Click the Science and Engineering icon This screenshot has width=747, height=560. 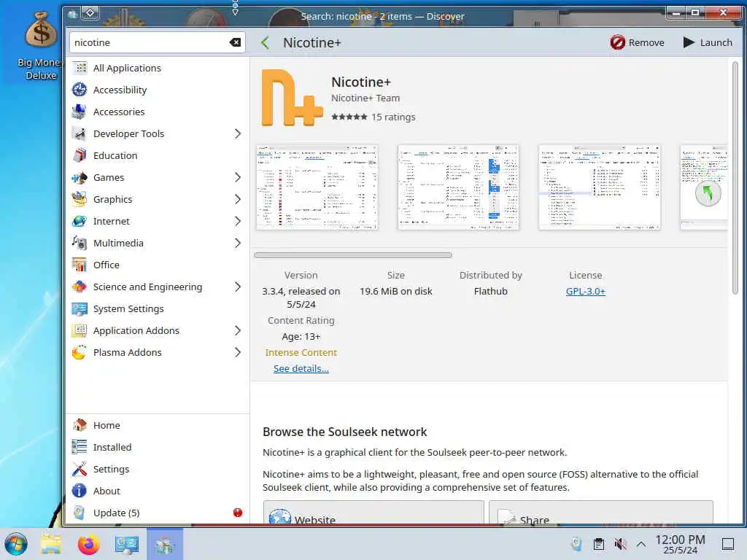click(80, 287)
